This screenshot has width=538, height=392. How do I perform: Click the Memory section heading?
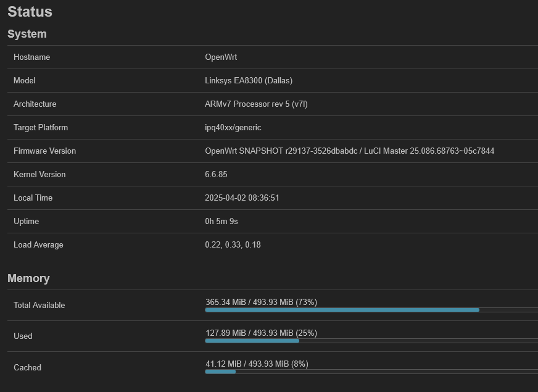28,278
